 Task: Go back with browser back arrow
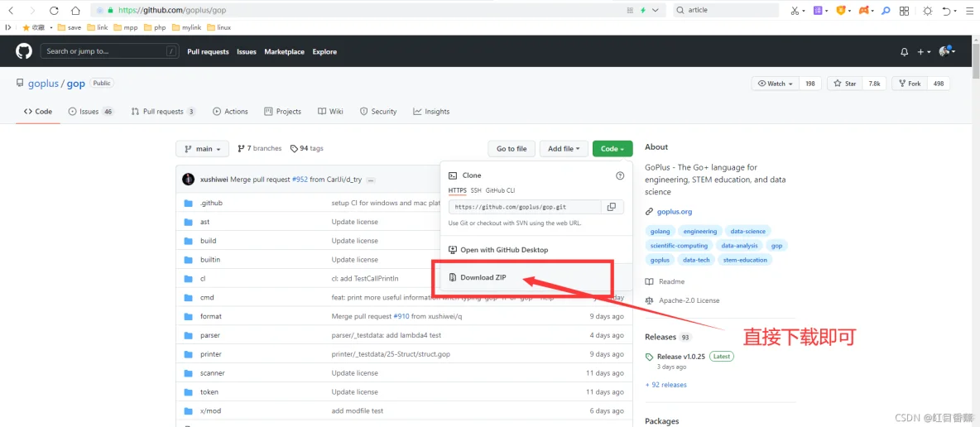point(11,11)
